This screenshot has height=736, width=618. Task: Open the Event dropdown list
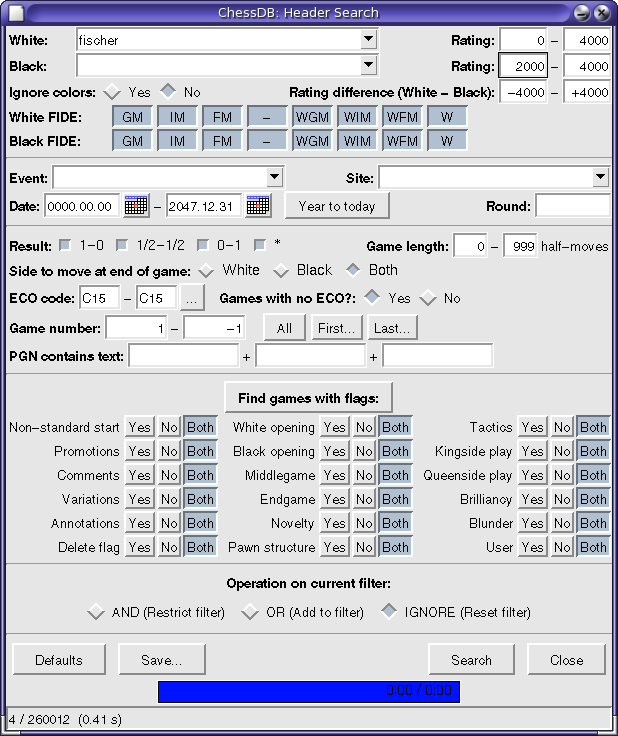[275, 178]
